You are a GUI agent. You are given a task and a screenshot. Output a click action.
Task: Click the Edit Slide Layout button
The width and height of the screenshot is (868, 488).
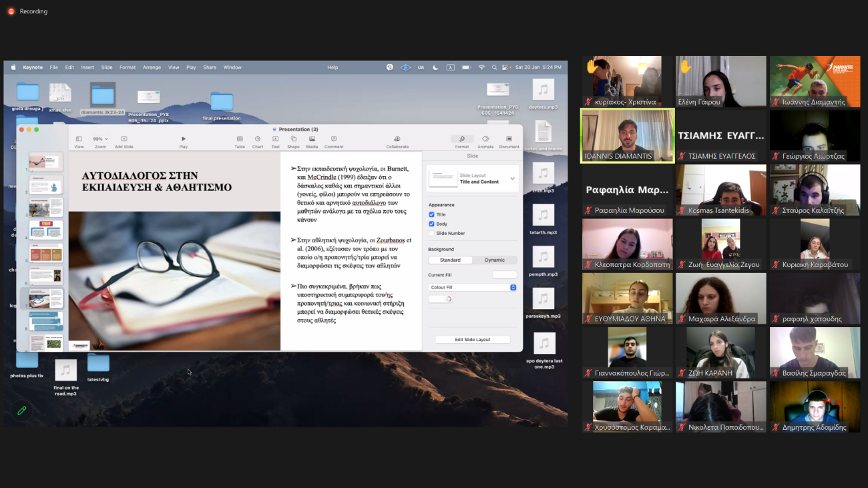[x=473, y=340]
